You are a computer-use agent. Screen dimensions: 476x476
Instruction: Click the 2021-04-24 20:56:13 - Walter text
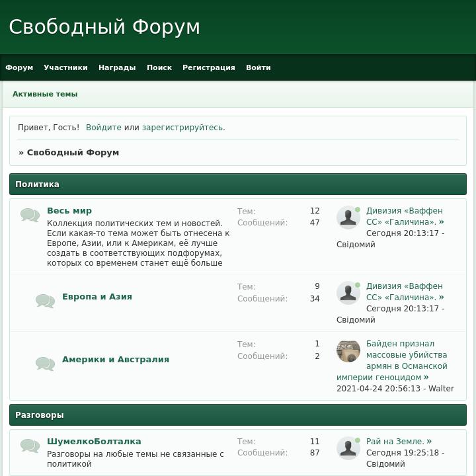tap(395, 389)
